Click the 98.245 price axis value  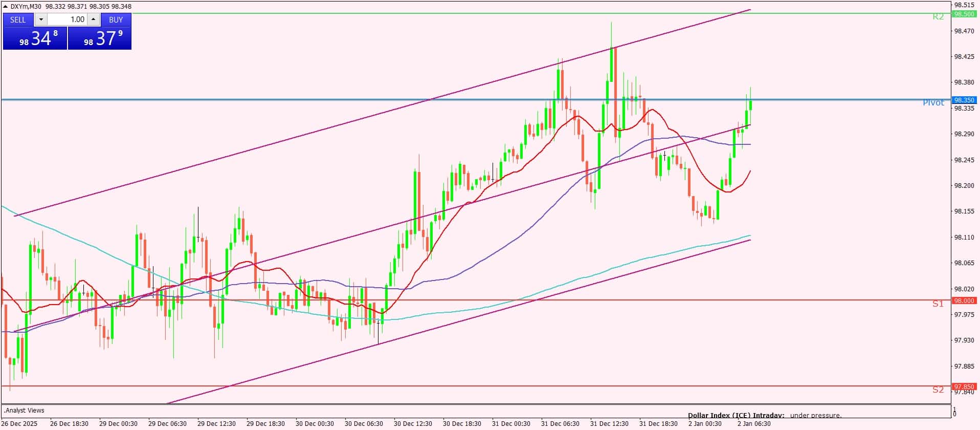(x=964, y=160)
